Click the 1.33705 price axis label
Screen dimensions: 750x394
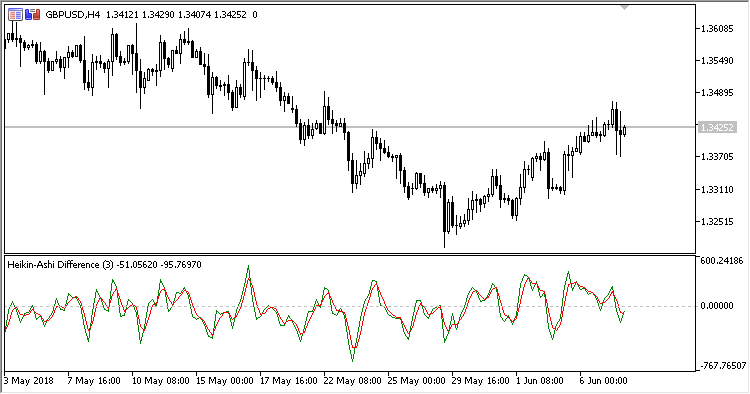717,157
